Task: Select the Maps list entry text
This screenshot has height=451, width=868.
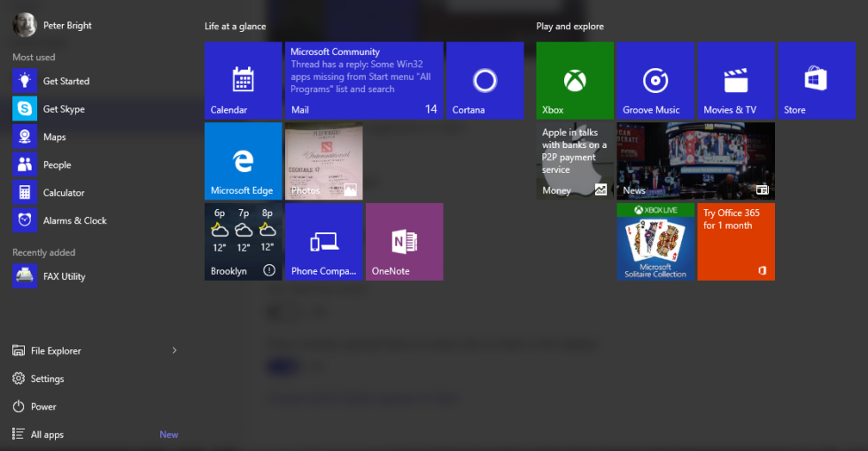Action: tap(55, 136)
